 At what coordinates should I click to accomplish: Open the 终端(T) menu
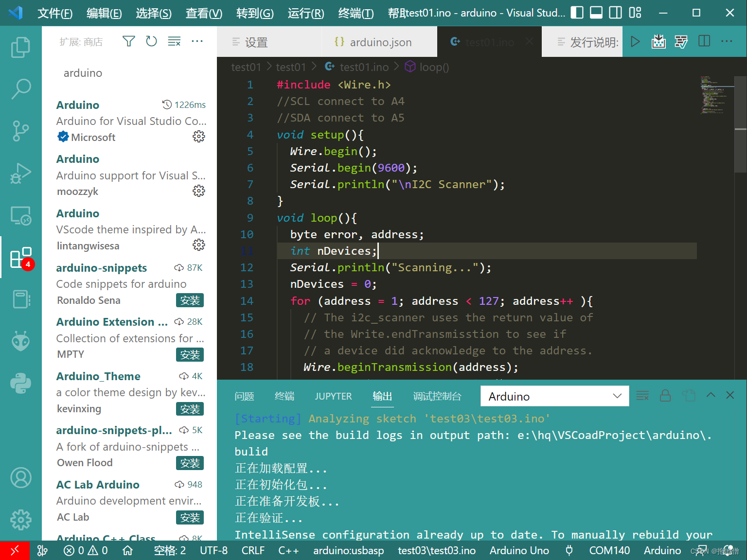(x=356, y=13)
